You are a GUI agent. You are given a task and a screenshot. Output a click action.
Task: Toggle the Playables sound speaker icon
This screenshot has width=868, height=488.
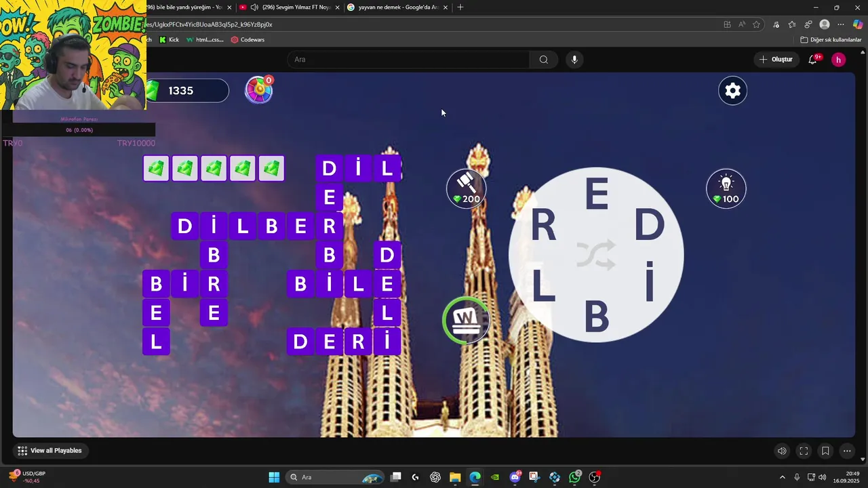(782, 451)
